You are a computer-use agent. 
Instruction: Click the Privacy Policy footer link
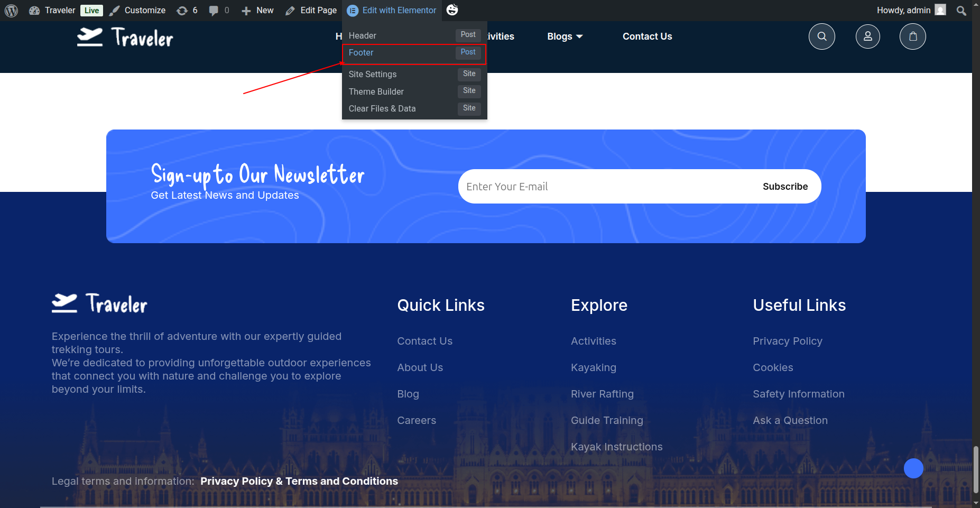pyautogui.click(x=787, y=341)
